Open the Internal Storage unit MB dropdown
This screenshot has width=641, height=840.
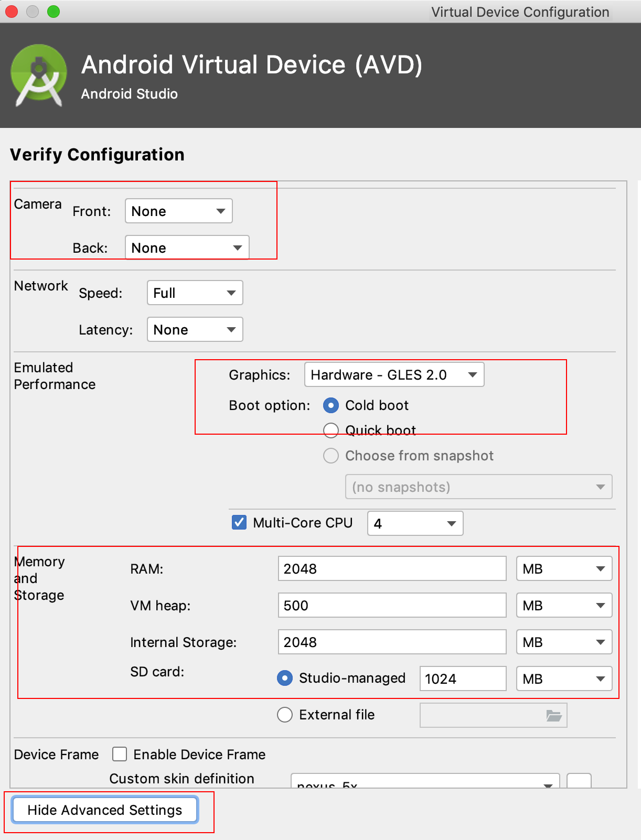pos(564,642)
